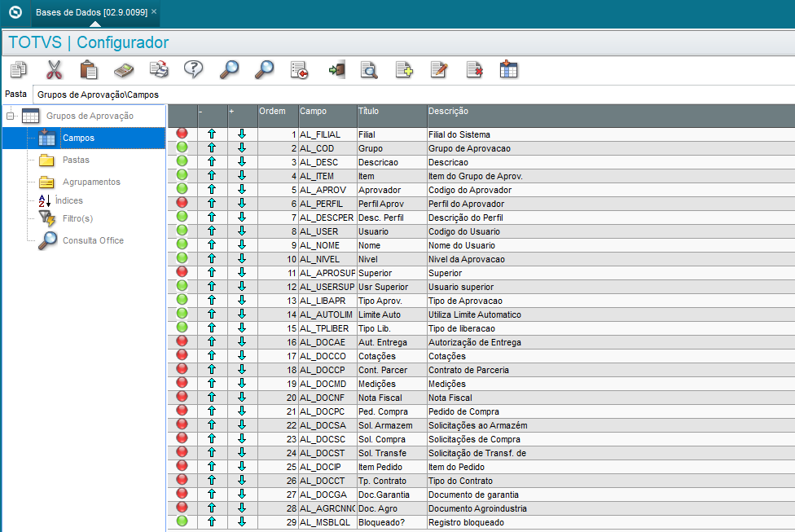This screenshot has width=795, height=532.
Task: Select the 'Documento Agroindustria' description cell
Action: point(611,508)
